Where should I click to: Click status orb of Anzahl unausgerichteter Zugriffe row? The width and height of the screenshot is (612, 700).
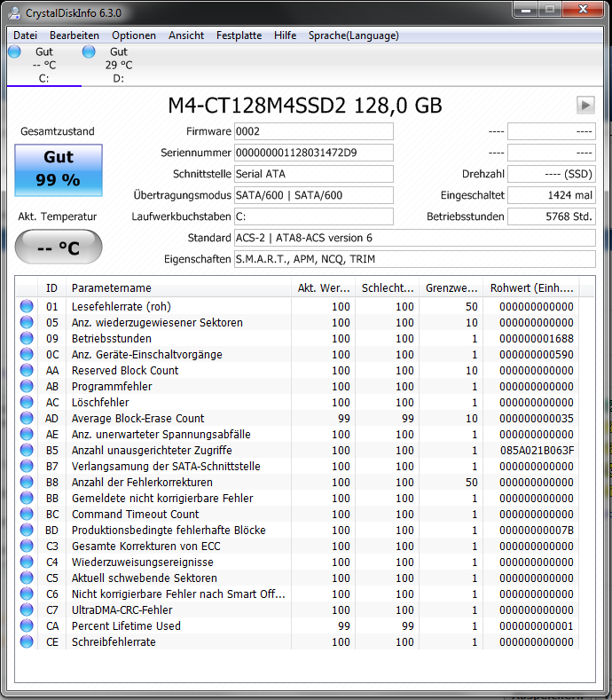[27, 450]
